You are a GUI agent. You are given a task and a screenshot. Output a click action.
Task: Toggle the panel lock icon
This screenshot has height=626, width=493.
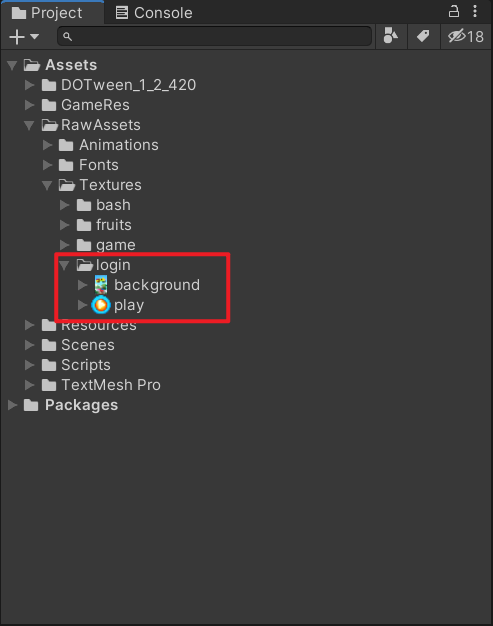point(453,11)
